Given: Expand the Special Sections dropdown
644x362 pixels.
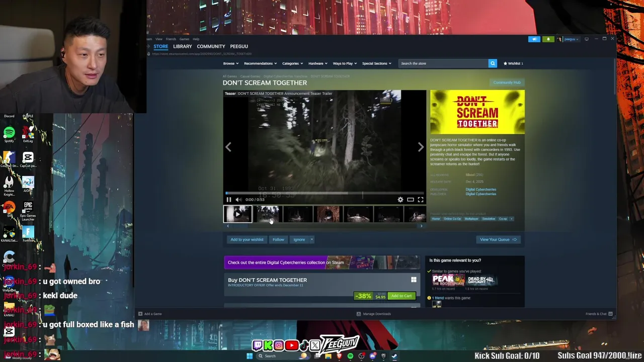Looking at the screenshot, I should pyautogui.click(x=376, y=63).
